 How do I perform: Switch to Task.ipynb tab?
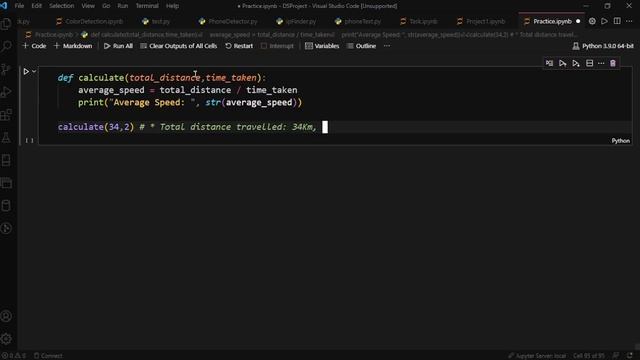(419, 21)
